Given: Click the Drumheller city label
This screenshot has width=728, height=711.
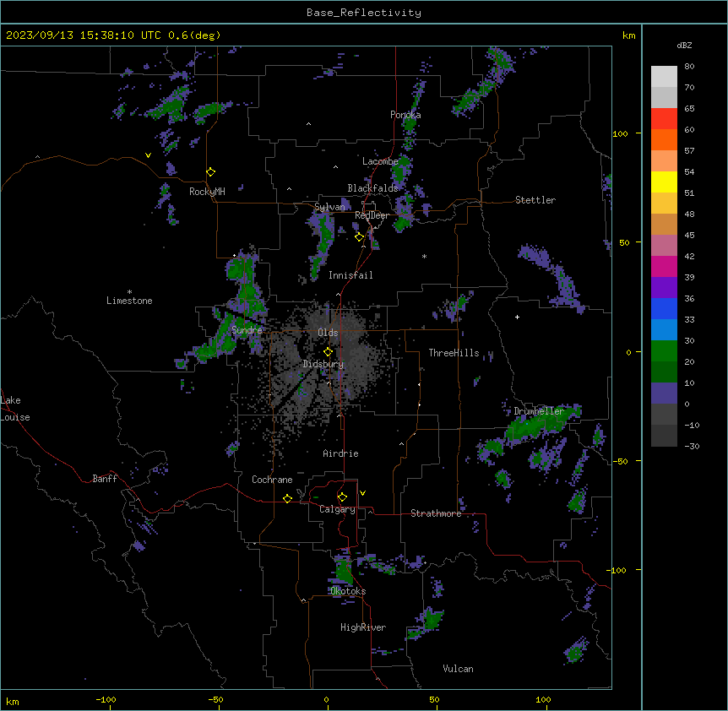Looking at the screenshot, I should point(539,411).
